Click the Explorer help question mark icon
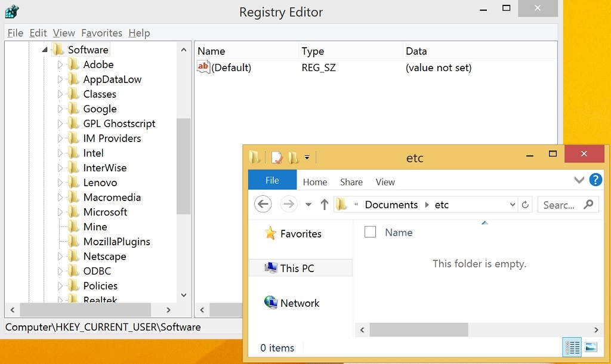The height and width of the screenshot is (364, 611). point(595,180)
